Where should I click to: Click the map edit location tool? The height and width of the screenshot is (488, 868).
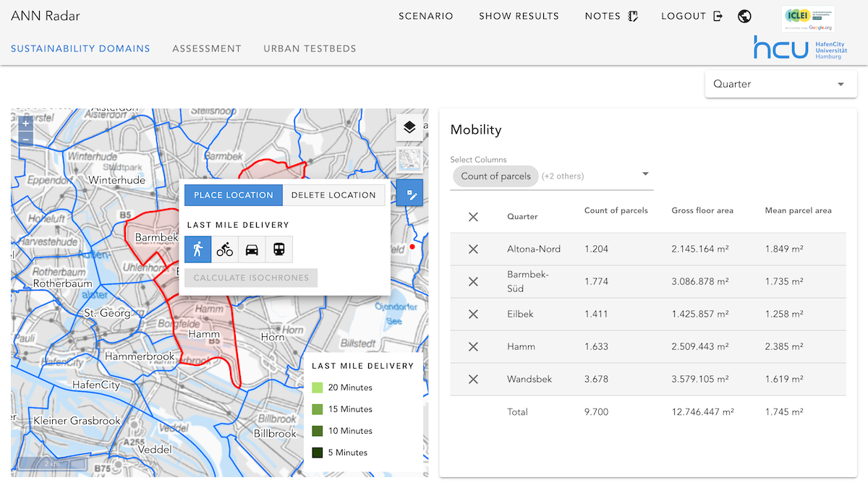[x=409, y=193]
